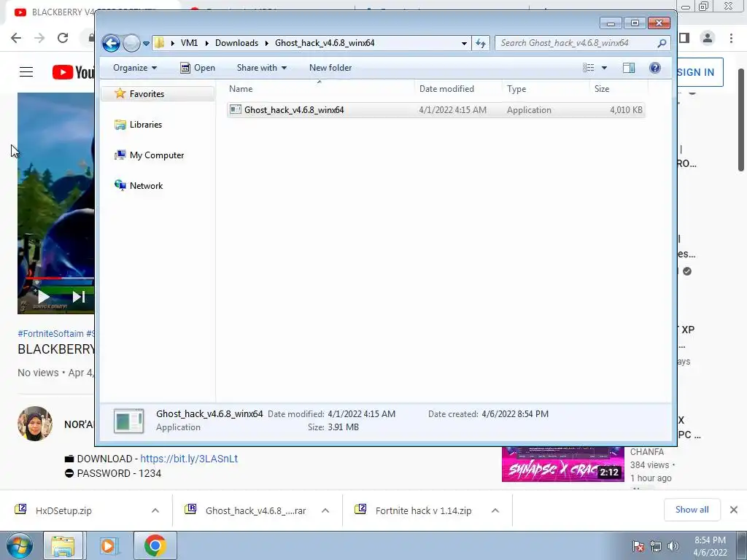This screenshot has width=747, height=560.
Task: Select My Computer in the navigation pane
Action: point(157,155)
